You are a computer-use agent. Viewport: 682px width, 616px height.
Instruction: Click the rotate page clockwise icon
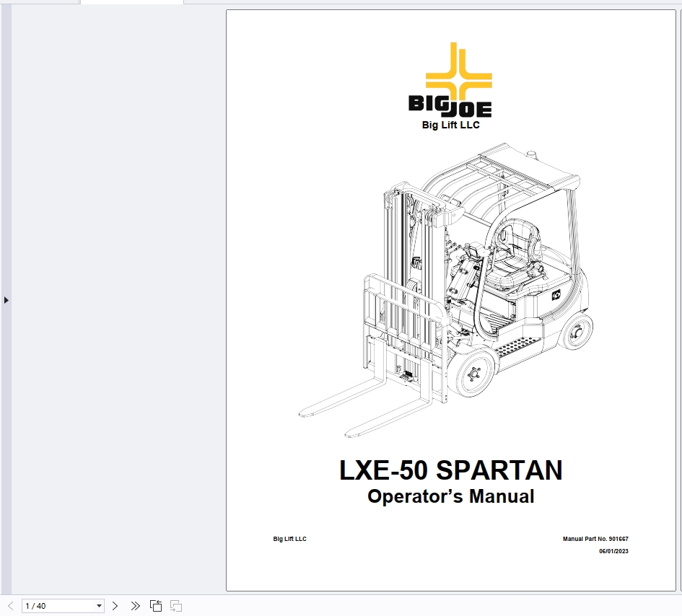click(x=176, y=605)
